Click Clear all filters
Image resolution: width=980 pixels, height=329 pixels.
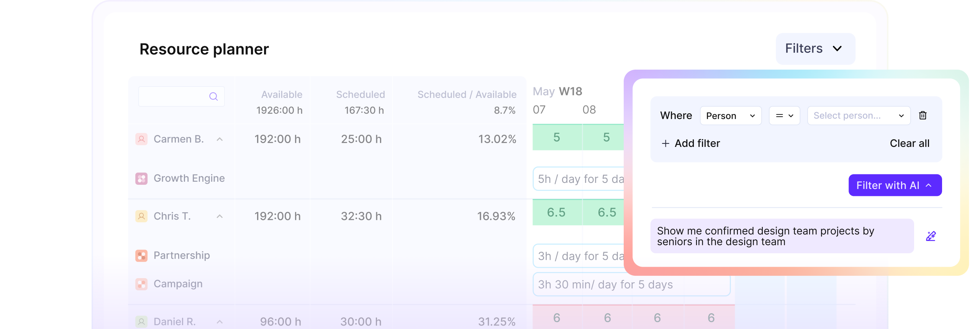[x=909, y=143]
